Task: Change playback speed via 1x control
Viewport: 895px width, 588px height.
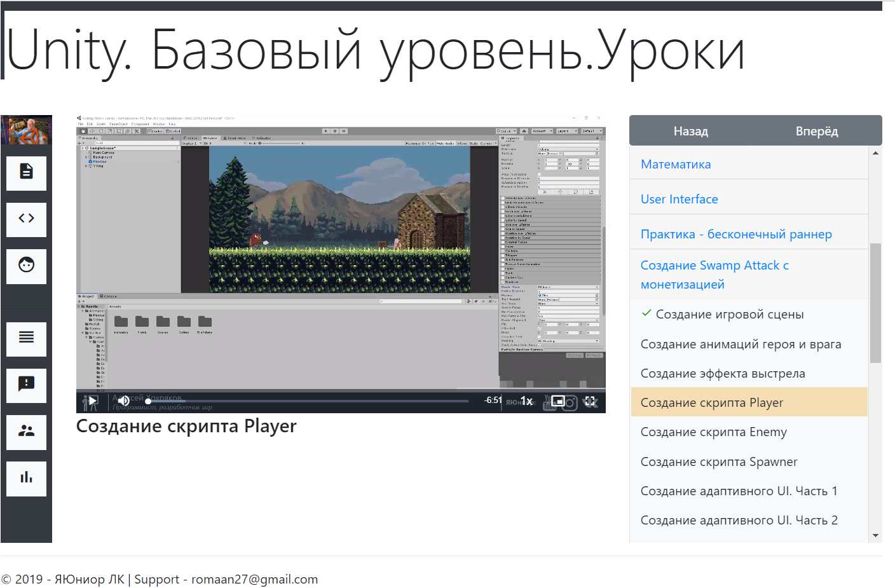Action: click(526, 400)
